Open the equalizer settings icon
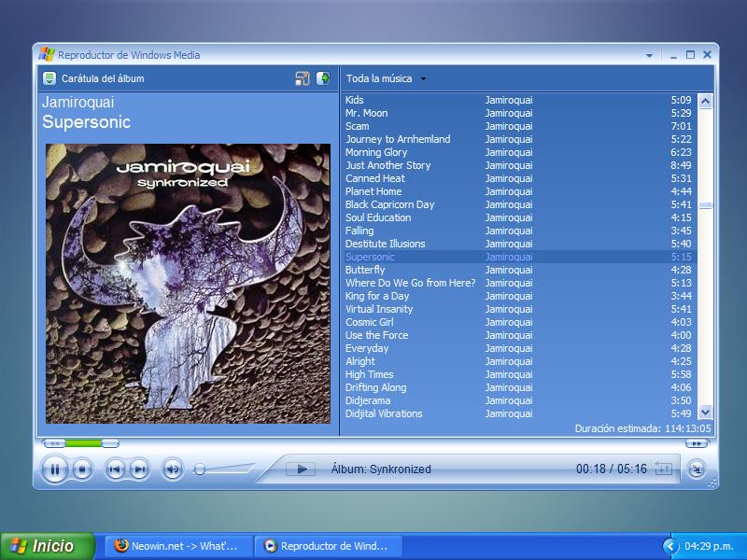The height and width of the screenshot is (560, 747). click(x=663, y=469)
